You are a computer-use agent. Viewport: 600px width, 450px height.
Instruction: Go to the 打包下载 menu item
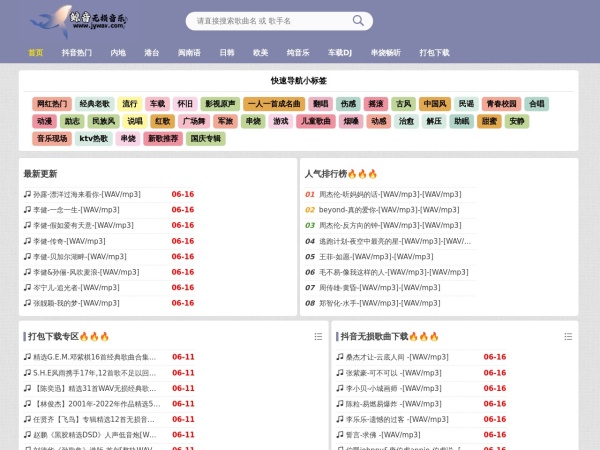click(434, 52)
